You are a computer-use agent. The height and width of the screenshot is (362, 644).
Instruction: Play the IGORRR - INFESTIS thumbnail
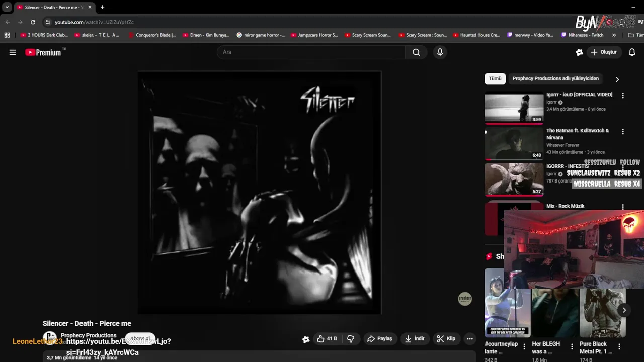point(514,179)
